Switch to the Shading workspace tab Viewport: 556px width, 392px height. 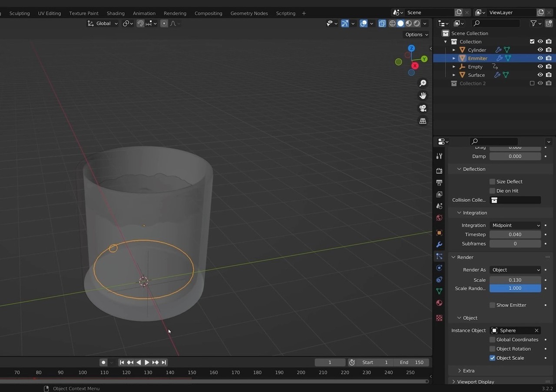[116, 13]
